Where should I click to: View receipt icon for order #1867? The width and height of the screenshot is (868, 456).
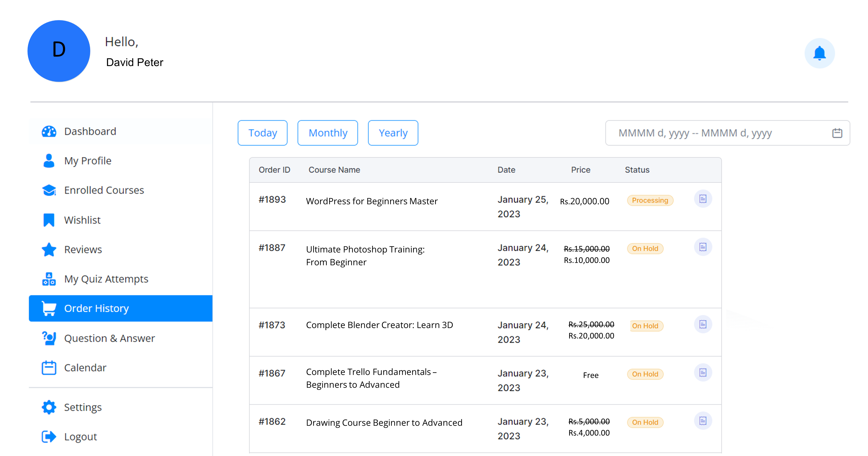click(x=702, y=372)
